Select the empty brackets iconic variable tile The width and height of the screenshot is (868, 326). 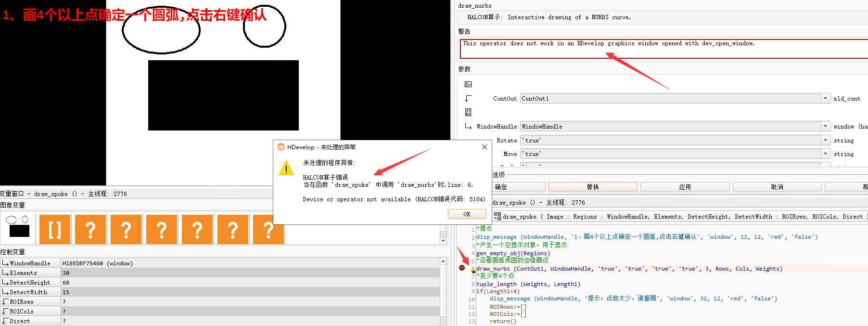click(x=55, y=229)
